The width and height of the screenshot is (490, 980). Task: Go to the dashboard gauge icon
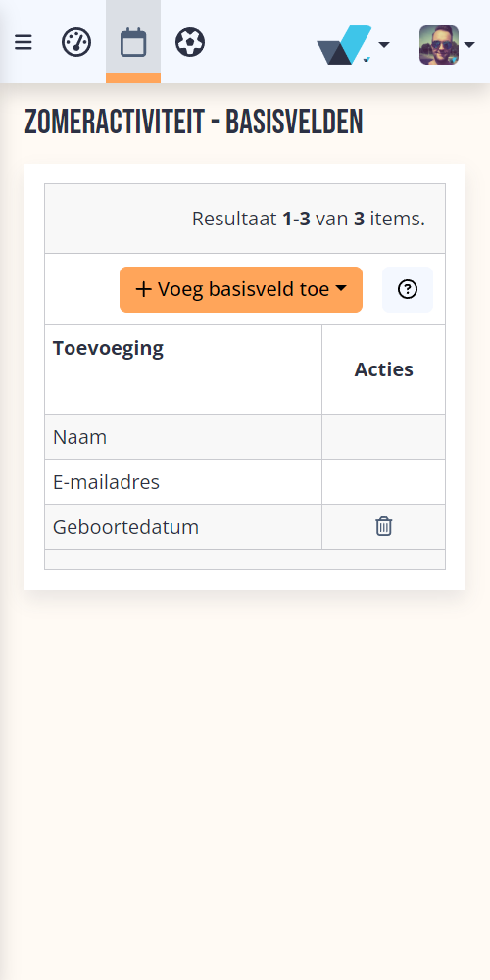76,42
